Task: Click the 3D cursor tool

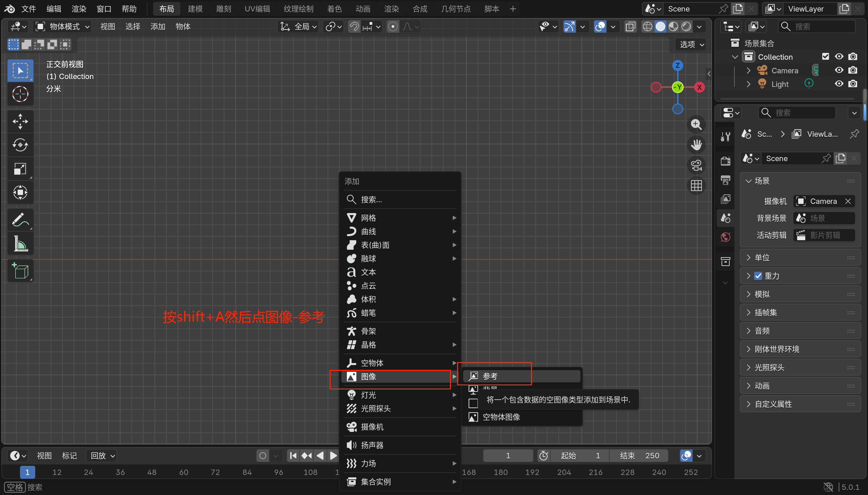Action: (20, 94)
